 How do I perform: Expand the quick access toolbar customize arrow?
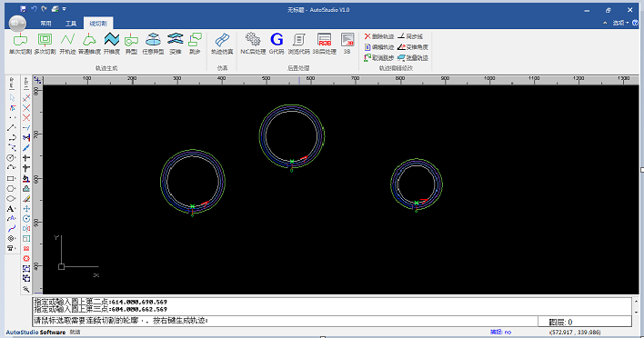pos(64,8)
